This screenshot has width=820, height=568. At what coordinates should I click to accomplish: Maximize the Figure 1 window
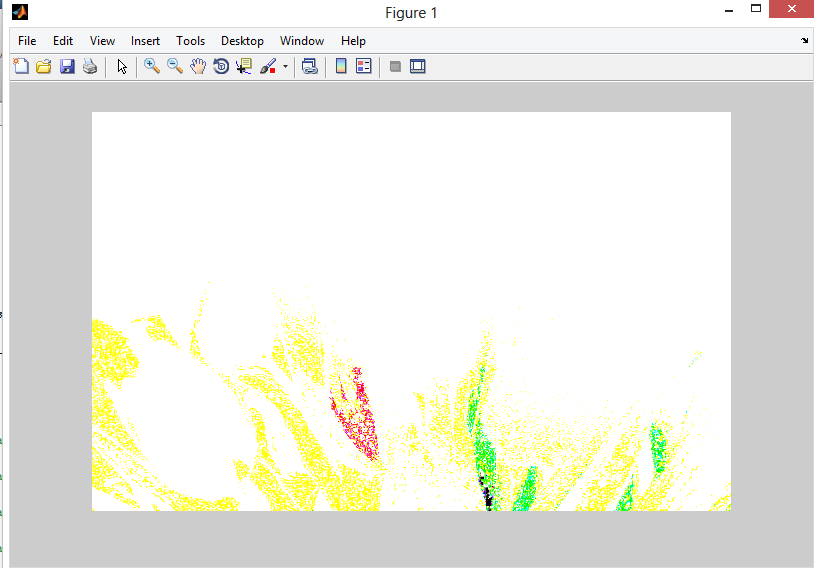pyautogui.click(x=756, y=9)
